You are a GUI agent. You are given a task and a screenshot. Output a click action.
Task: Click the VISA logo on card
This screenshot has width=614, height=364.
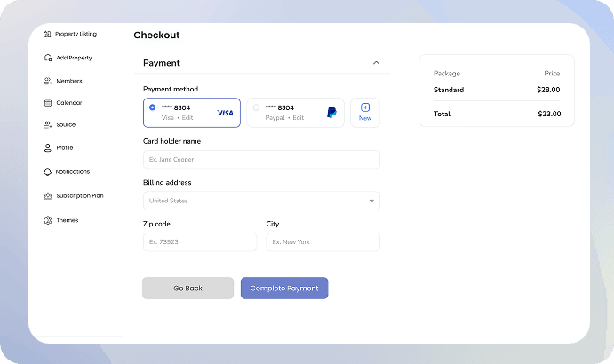(225, 113)
